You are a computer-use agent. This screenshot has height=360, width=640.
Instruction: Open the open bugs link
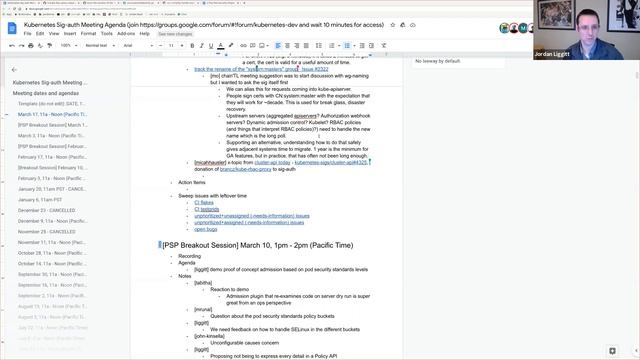tap(206, 229)
